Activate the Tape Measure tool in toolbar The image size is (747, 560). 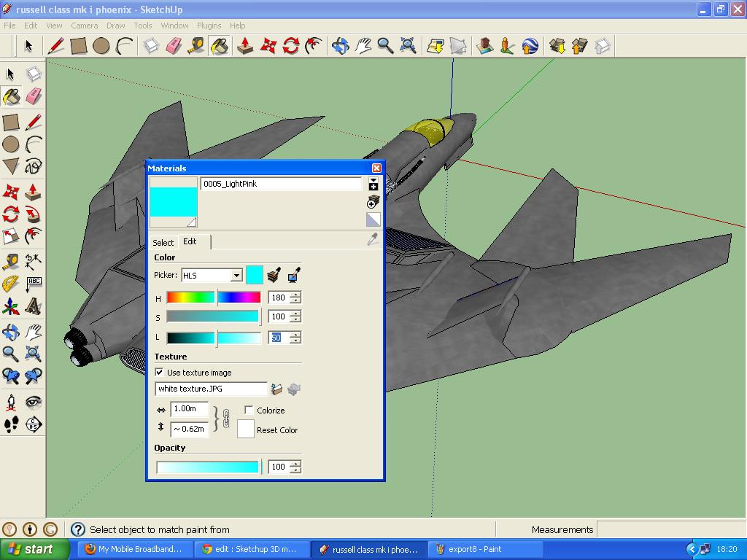coord(196,46)
